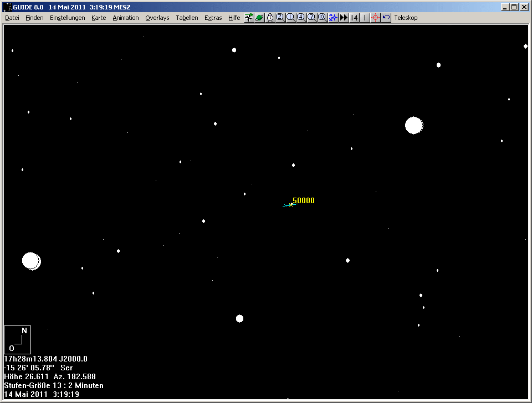The height and width of the screenshot is (403, 532).
Task: Open the Finden menu
Action: tap(34, 18)
